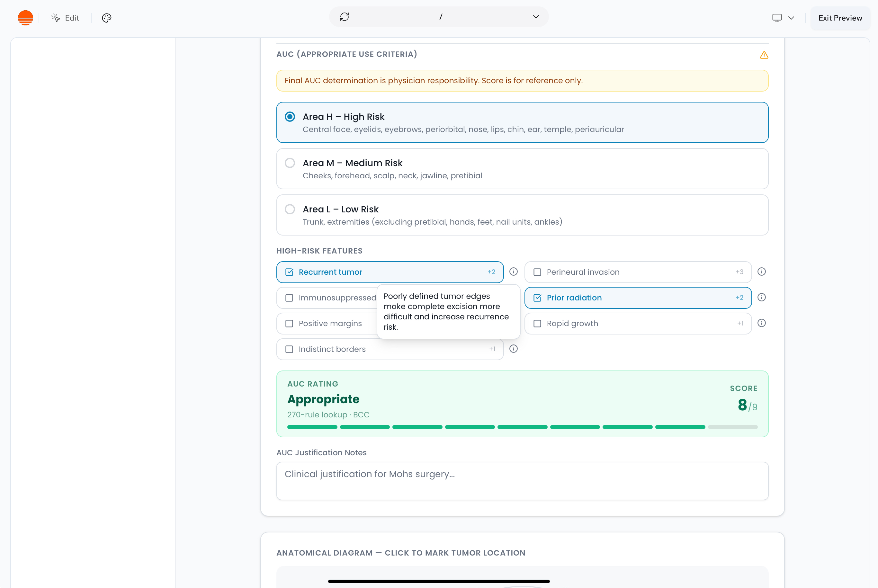Click the refresh icon in URL bar
This screenshot has width=878, height=588.
click(344, 17)
